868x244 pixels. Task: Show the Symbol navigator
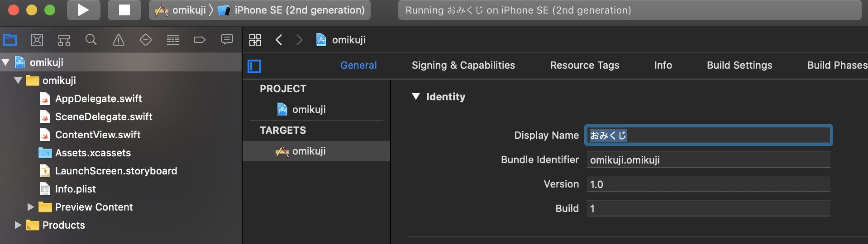tap(64, 40)
